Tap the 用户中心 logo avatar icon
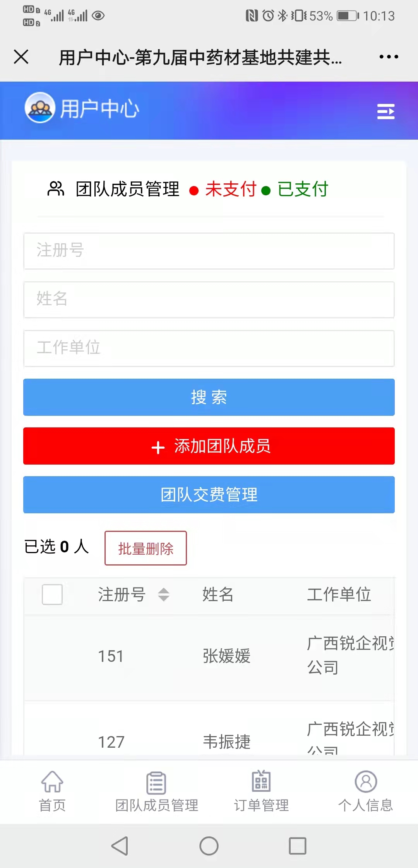 point(40,108)
